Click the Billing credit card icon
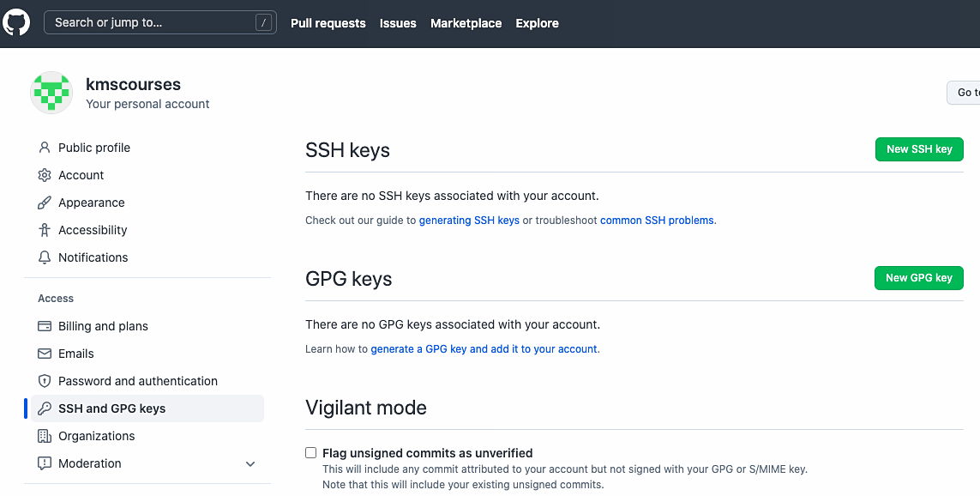This screenshot has height=496, width=980. pos(44,326)
